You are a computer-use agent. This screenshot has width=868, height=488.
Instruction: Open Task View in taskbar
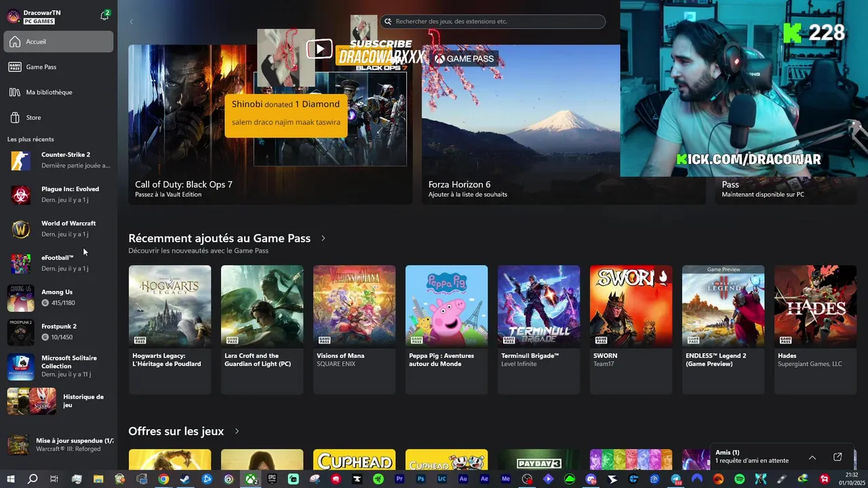pos(54,479)
